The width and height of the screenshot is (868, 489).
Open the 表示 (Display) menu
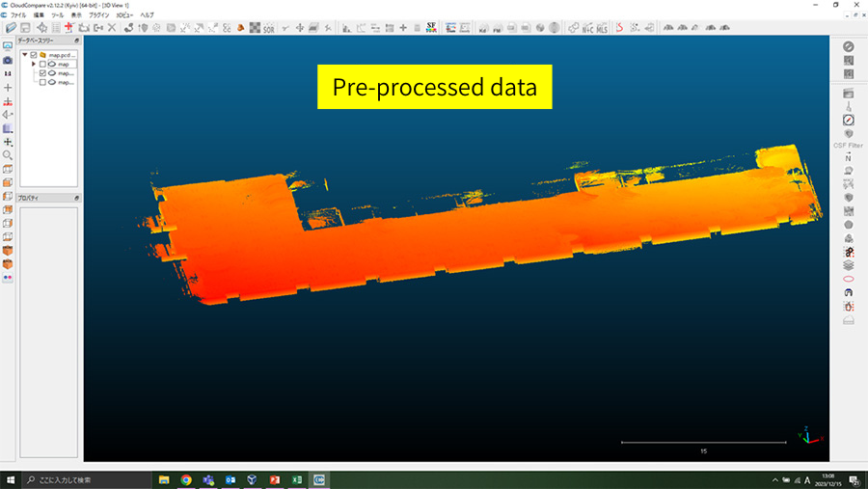(76, 15)
